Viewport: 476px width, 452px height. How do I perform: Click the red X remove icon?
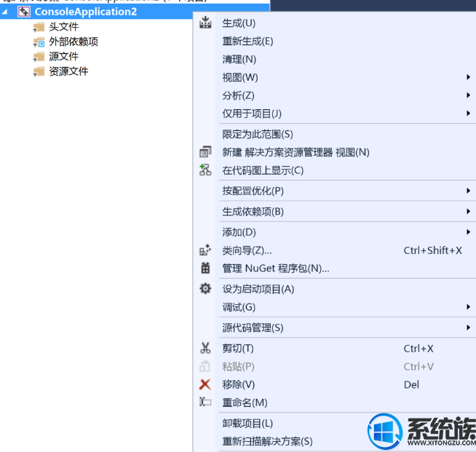[x=205, y=384]
